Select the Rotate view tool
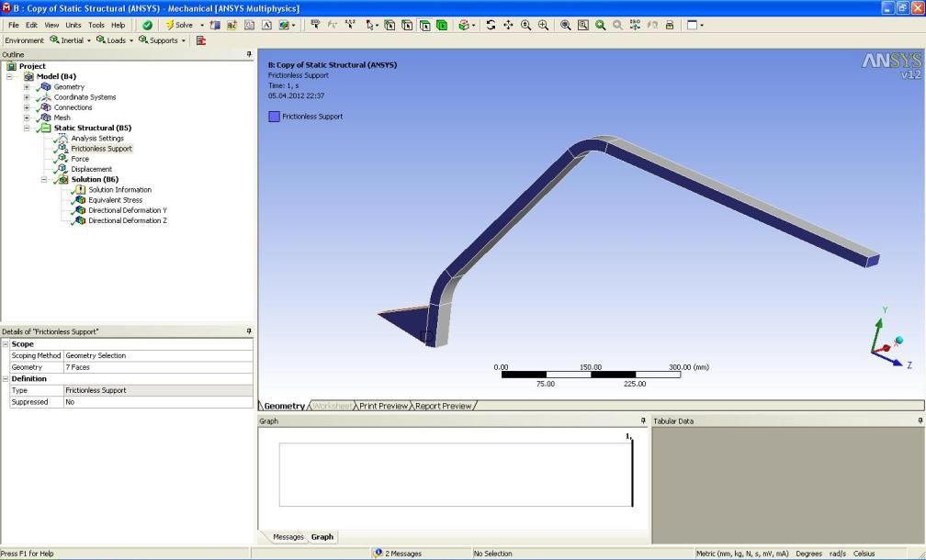Image resolution: width=926 pixels, height=560 pixels. coord(491,25)
